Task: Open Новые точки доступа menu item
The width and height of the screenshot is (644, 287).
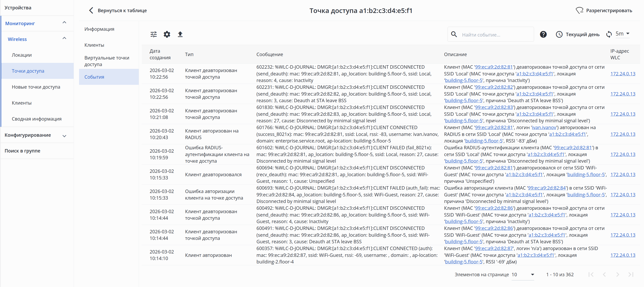Action: [x=36, y=87]
